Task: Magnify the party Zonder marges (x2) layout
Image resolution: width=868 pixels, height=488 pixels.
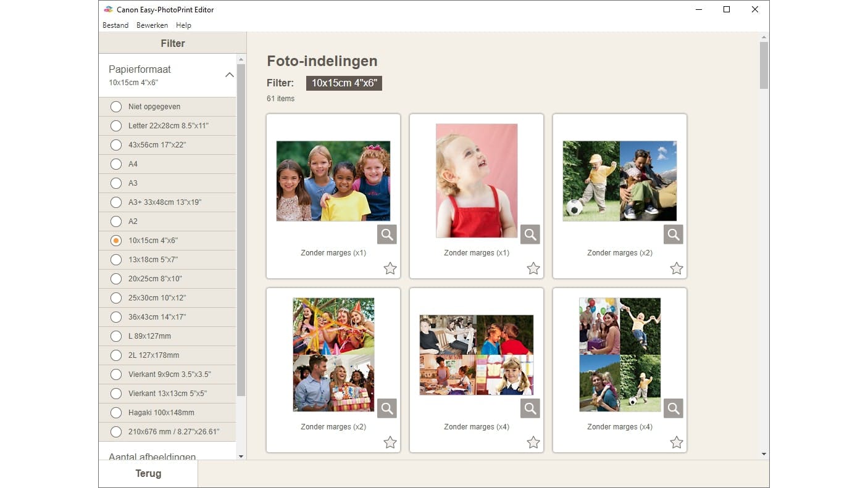Action: 387,408
